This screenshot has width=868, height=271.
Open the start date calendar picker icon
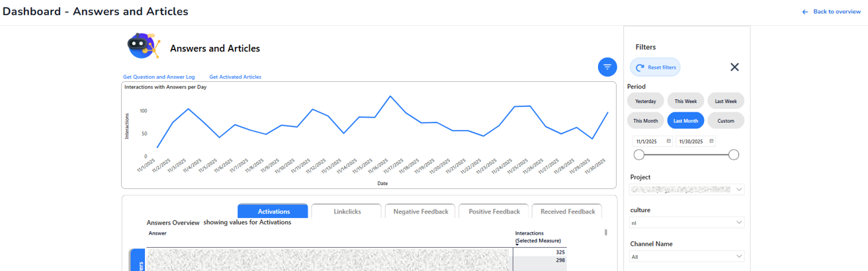[x=668, y=141]
